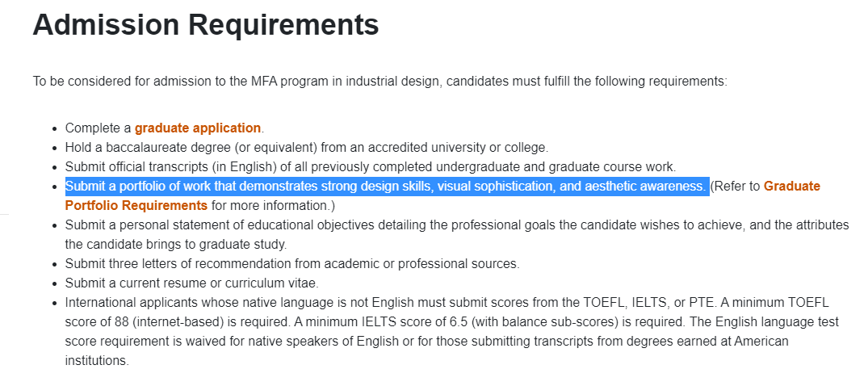Click the personal statement requirement text
Image resolution: width=868 pixels, height=386 pixels.
click(x=456, y=225)
